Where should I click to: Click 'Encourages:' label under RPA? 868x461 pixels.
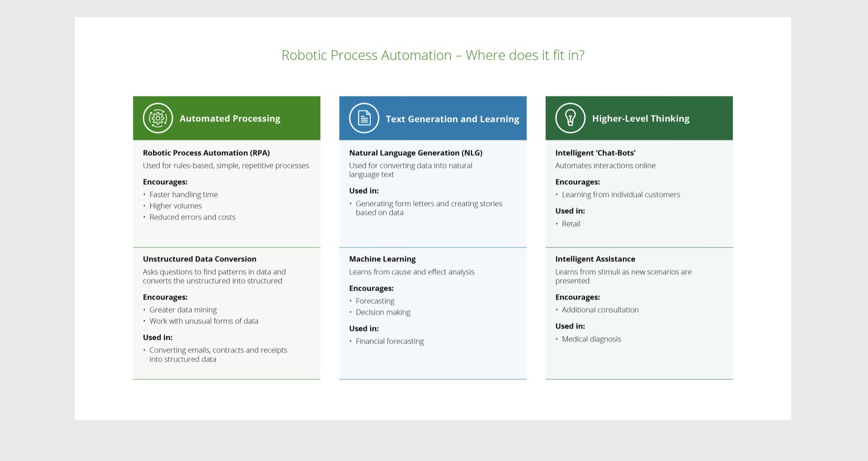tap(165, 182)
